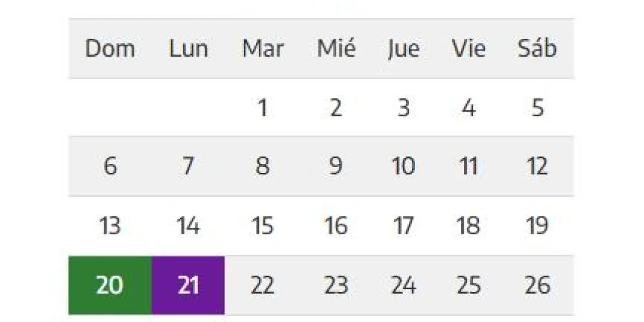Click day 16 under Mié
The image size is (644, 322).
click(x=336, y=226)
